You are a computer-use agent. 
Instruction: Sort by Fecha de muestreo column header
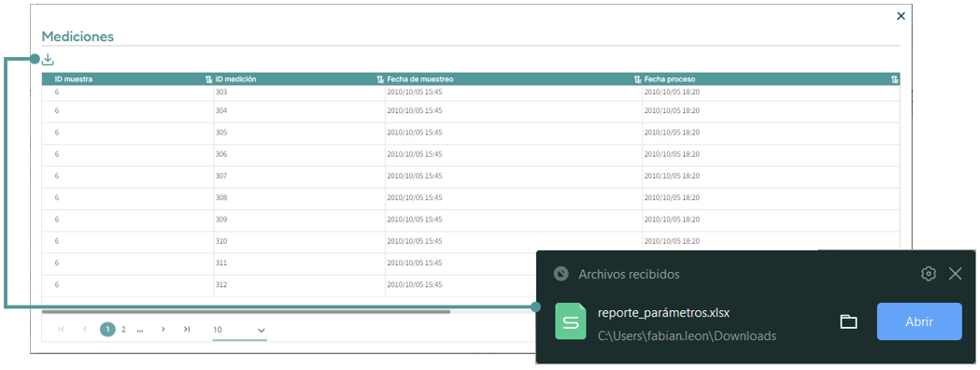click(x=420, y=79)
